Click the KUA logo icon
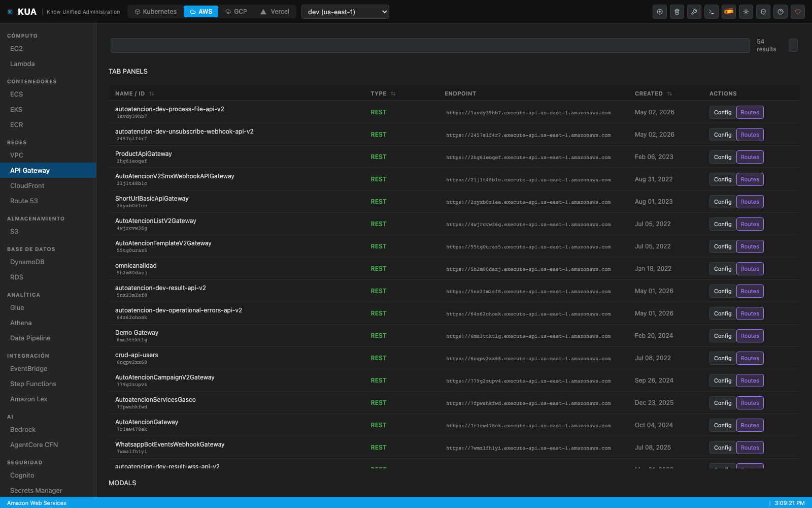 pyautogui.click(x=10, y=12)
